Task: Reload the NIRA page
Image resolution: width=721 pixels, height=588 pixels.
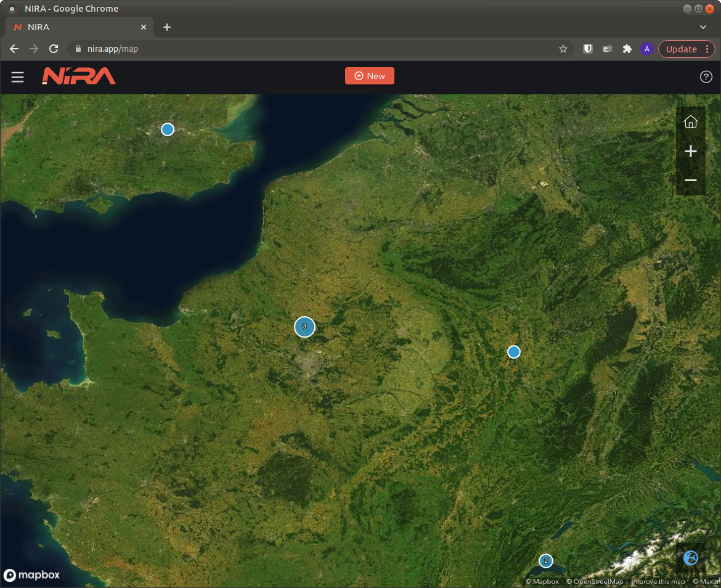Action: coord(54,49)
